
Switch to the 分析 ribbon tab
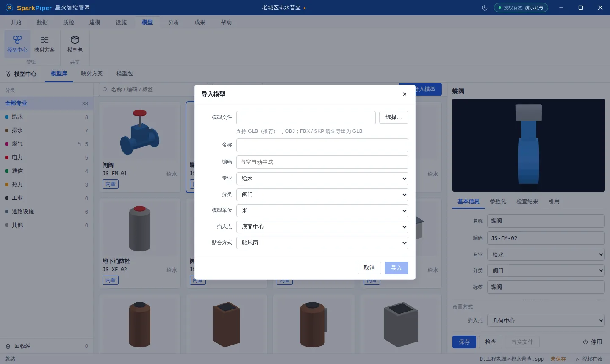pos(174,22)
